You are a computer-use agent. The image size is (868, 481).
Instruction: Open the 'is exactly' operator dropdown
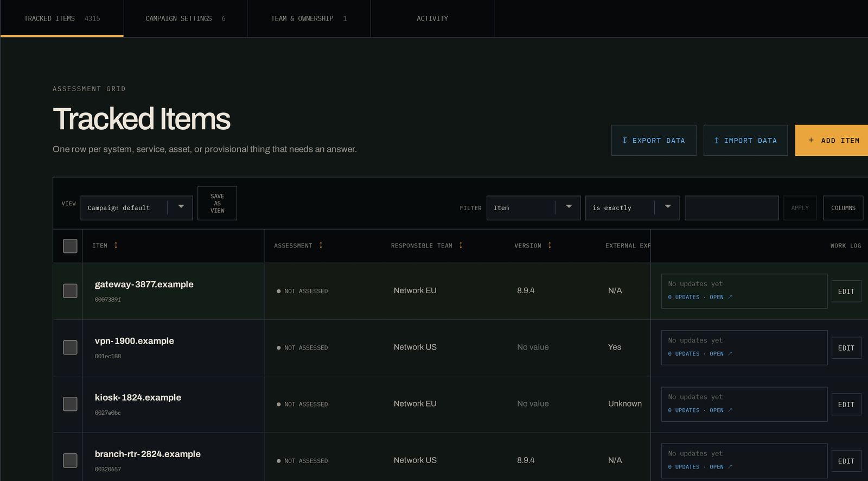(x=632, y=208)
